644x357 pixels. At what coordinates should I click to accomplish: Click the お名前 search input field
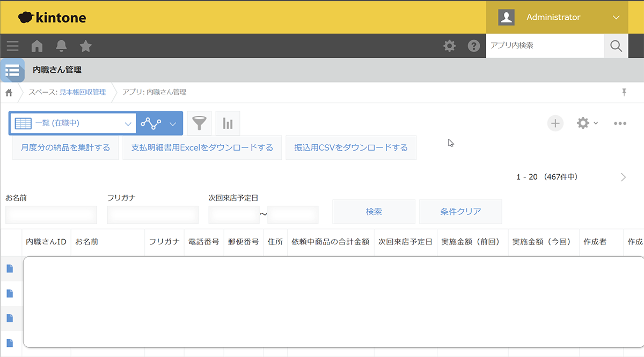(51, 214)
